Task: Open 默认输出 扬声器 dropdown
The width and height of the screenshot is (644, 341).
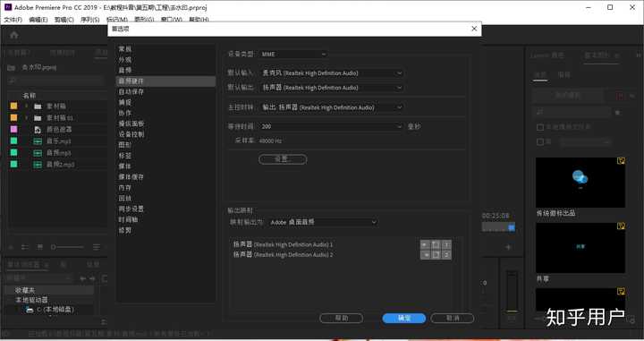Action: tap(332, 88)
